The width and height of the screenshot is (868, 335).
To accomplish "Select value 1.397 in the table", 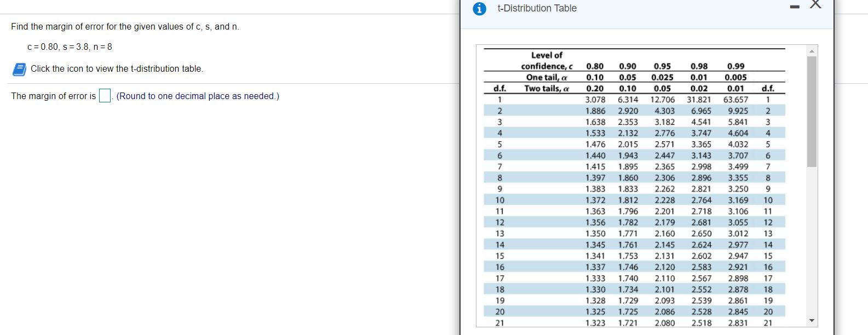I will pyautogui.click(x=595, y=178).
